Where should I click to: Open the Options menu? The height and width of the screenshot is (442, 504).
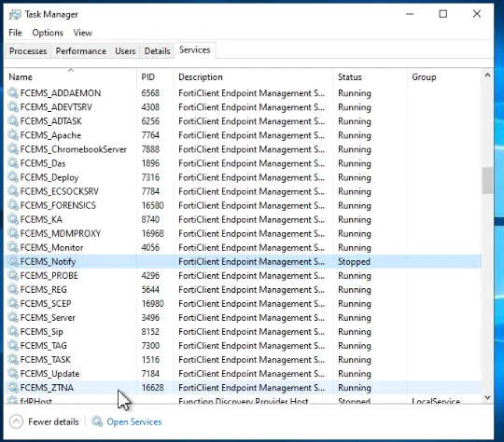48,33
